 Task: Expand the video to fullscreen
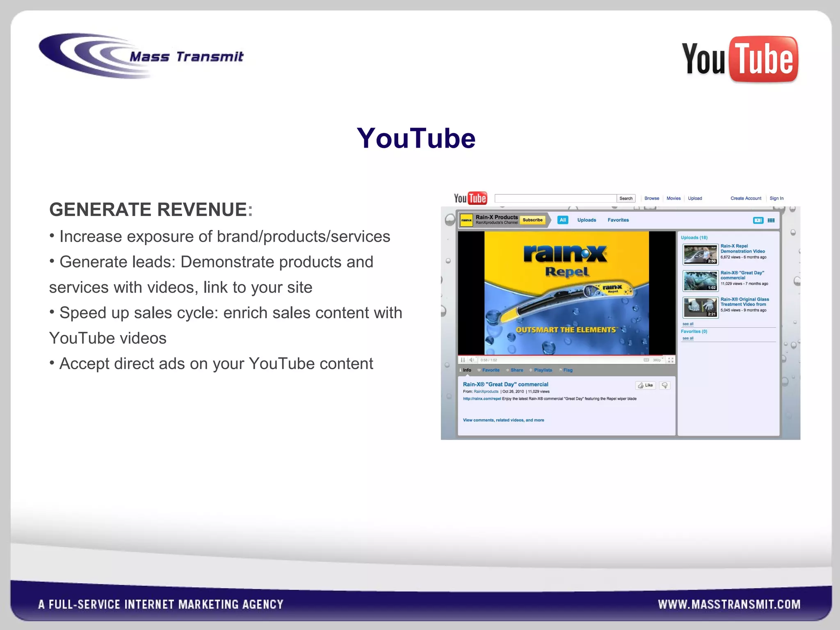click(671, 360)
